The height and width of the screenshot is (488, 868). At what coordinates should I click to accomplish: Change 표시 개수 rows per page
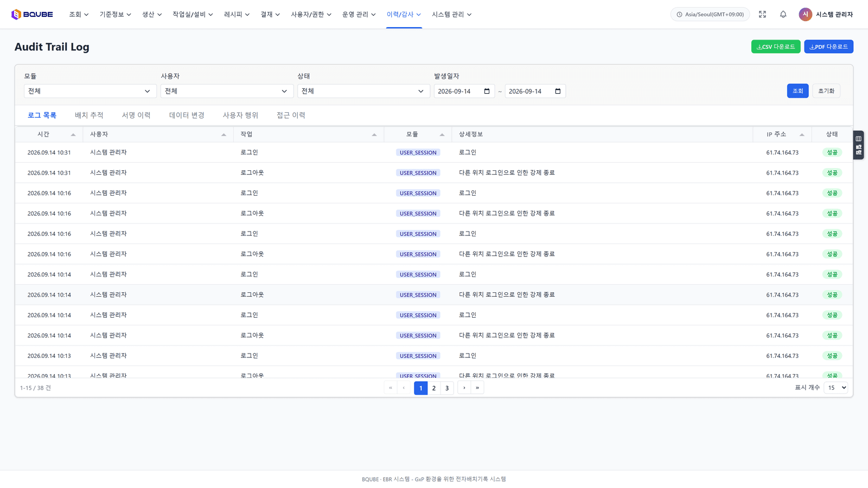[x=835, y=388]
